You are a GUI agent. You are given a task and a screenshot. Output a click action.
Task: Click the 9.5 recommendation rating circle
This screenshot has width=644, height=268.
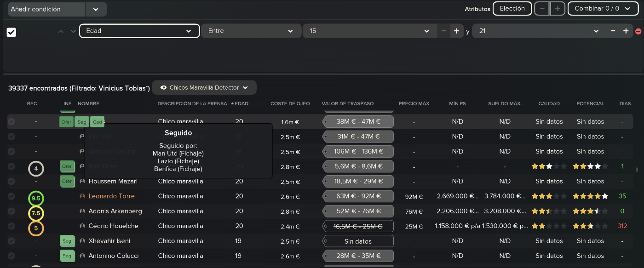36,199
